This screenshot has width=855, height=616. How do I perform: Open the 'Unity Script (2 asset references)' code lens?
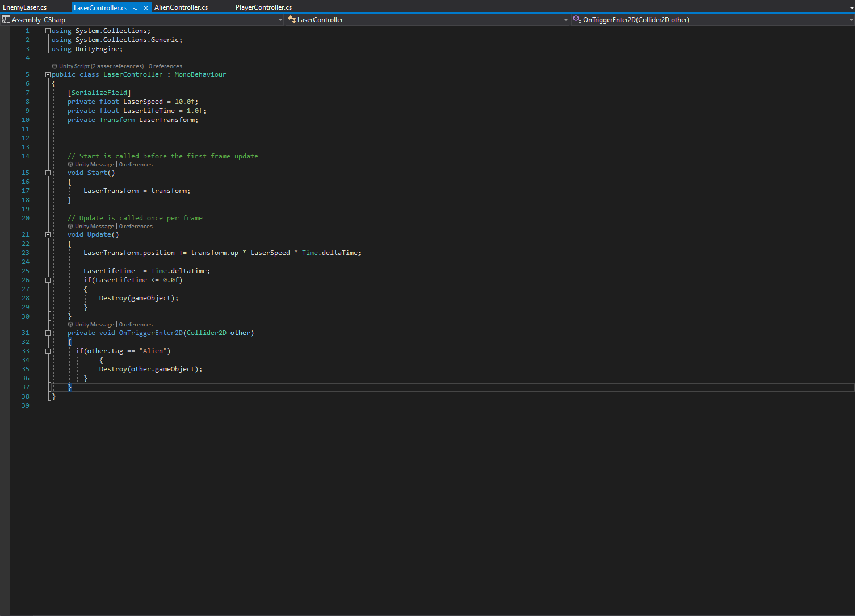[102, 66]
